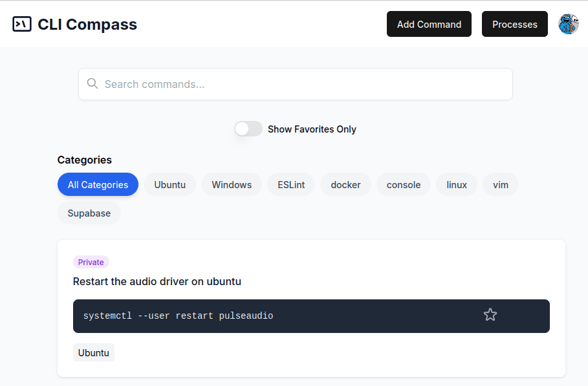This screenshot has height=386, width=588.
Task: Open the Processes view
Action: click(x=514, y=24)
